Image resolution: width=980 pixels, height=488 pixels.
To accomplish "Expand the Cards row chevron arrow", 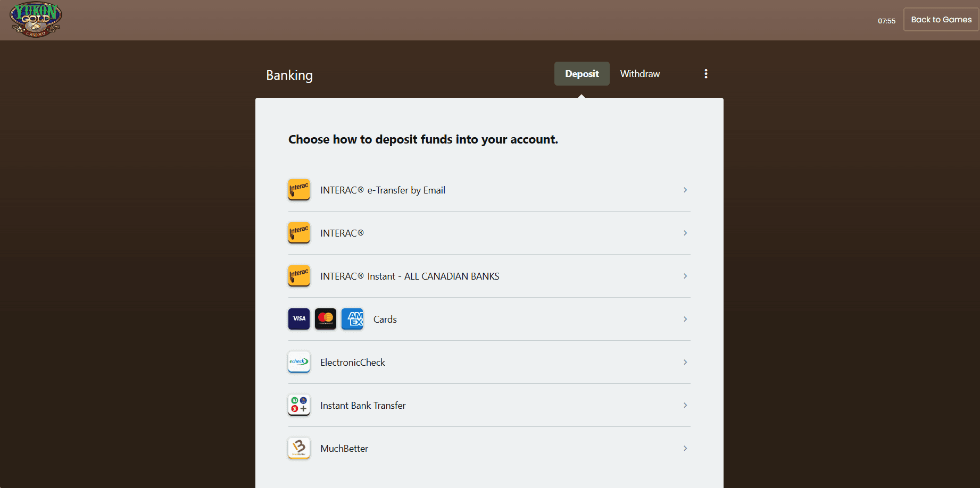I will point(685,319).
